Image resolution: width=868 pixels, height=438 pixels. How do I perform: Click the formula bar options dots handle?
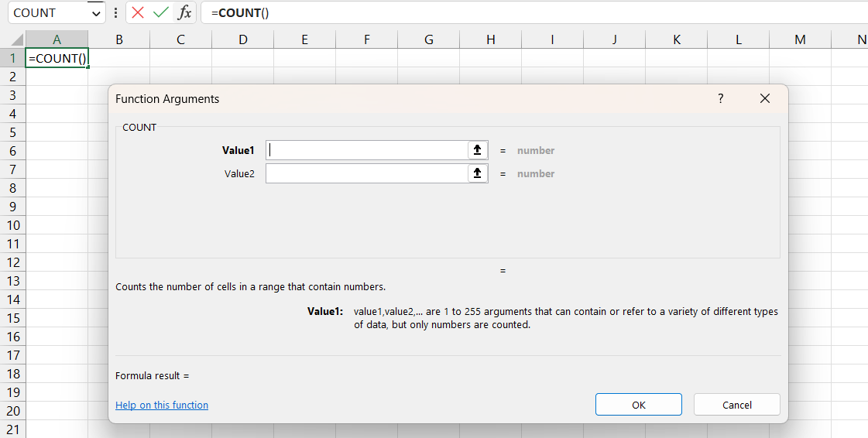pyautogui.click(x=115, y=12)
